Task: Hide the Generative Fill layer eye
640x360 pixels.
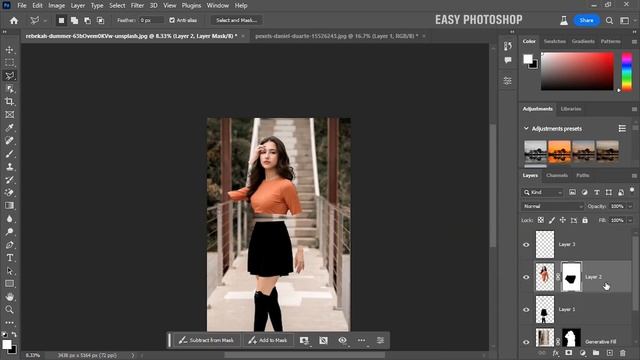Action: click(526, 342)
